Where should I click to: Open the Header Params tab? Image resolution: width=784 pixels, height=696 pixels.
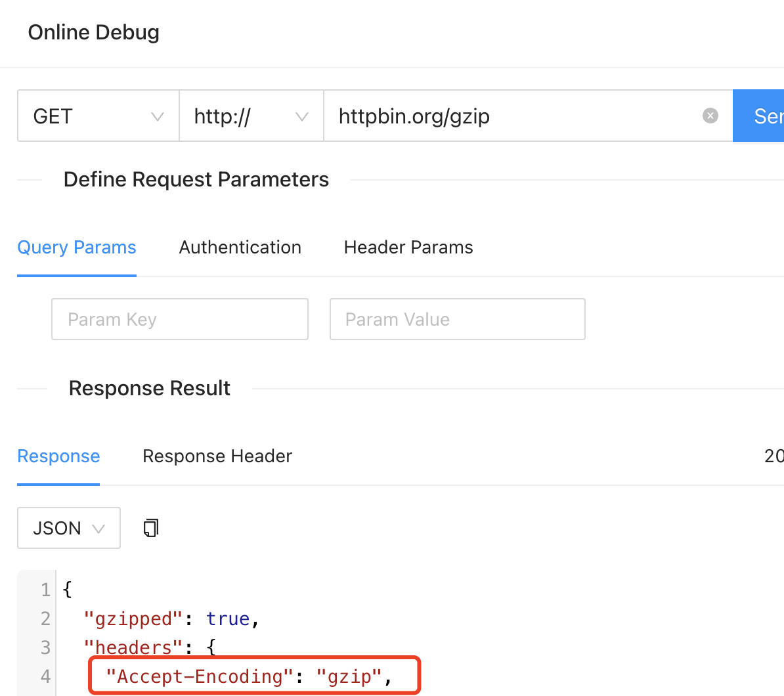[408, 248]
